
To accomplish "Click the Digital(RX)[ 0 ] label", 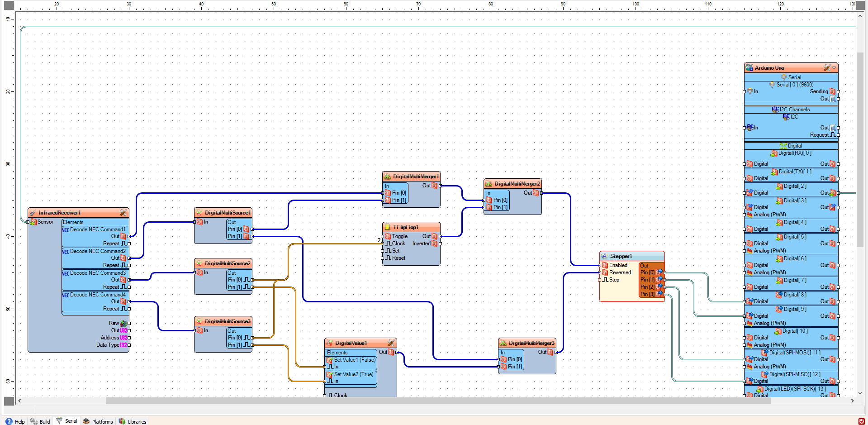I will 795,153.
